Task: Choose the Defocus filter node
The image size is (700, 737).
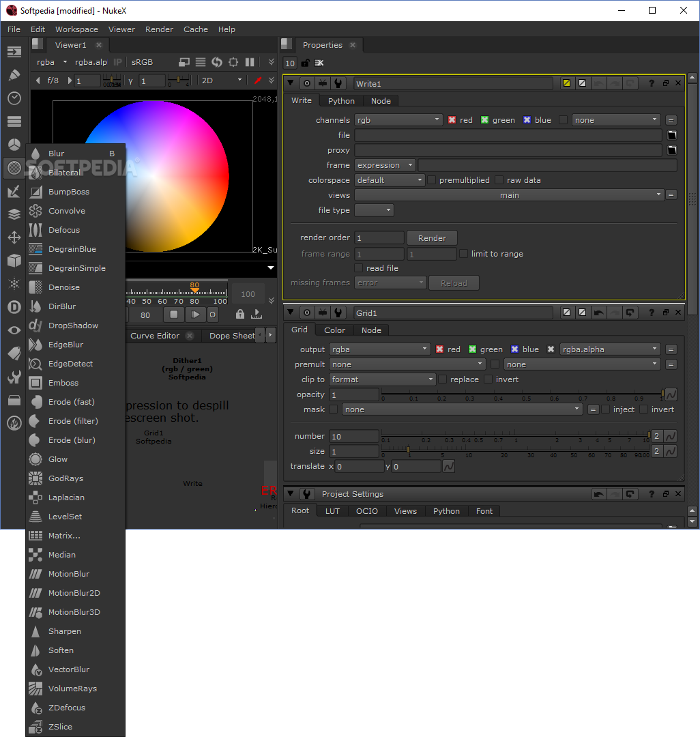Action: click(x=75, y=230)
